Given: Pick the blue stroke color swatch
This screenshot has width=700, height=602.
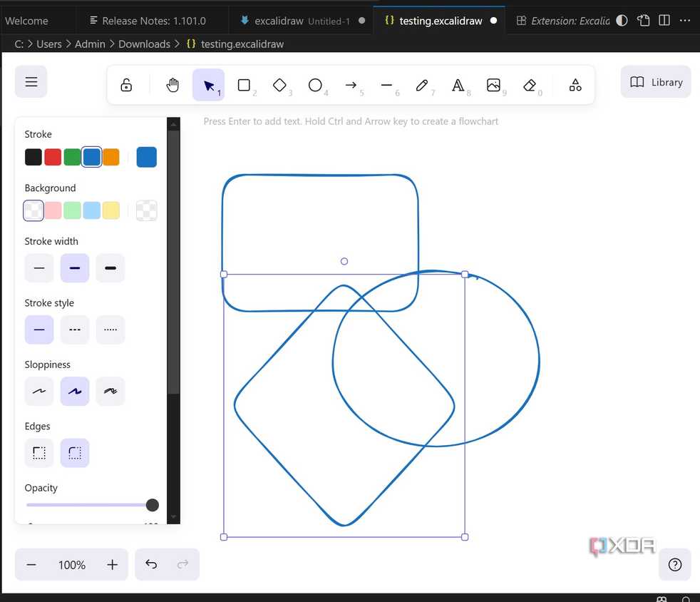Looking at the screenshot, I should click(91, 157).
